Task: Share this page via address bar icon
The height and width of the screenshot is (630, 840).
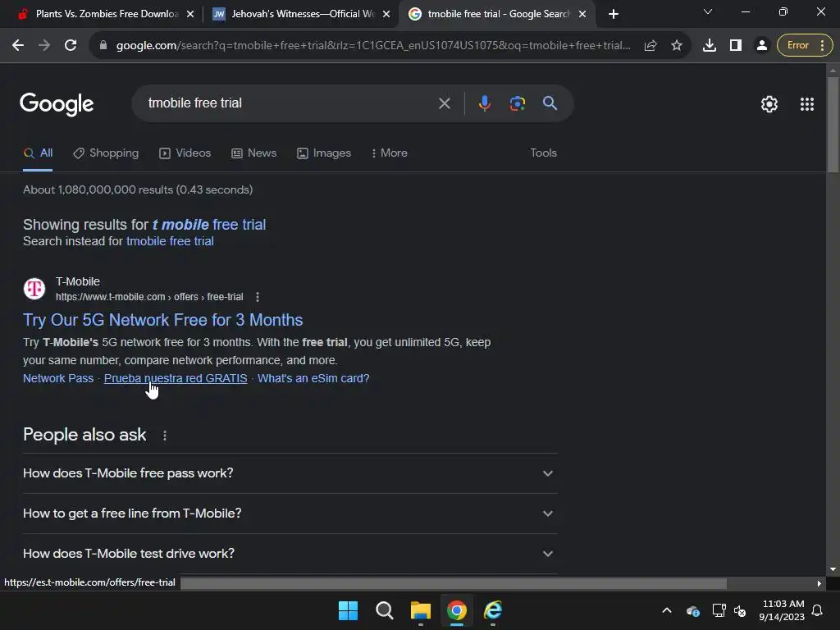Action: tap(651, 46)
